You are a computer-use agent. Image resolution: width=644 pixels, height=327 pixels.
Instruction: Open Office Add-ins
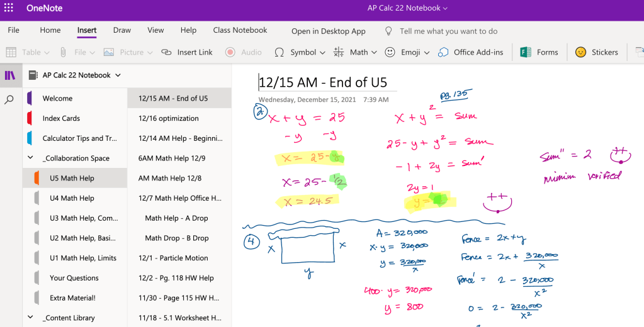click(443, 52)
